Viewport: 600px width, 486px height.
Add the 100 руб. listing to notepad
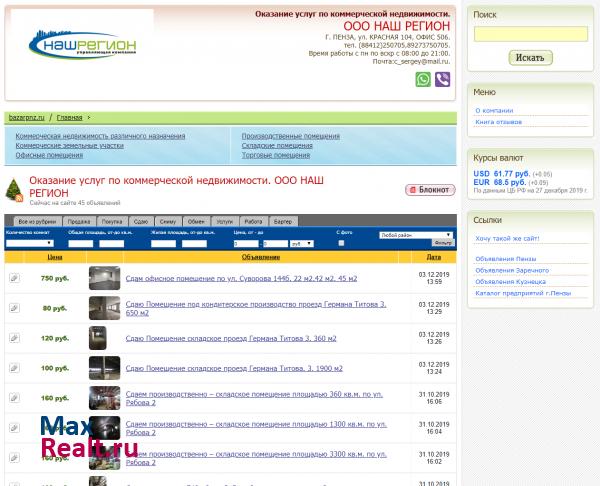14,368
